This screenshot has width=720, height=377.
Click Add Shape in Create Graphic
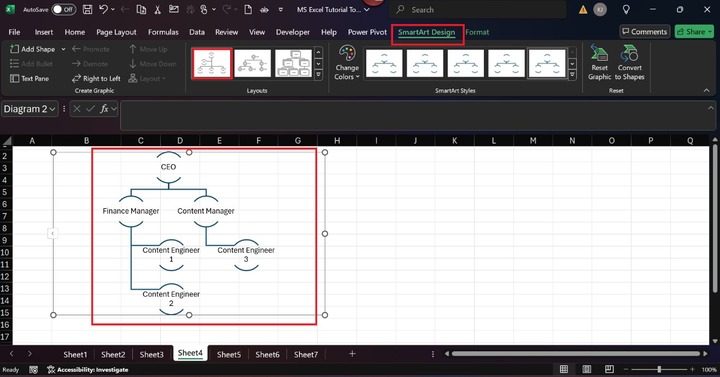point(33,49)
